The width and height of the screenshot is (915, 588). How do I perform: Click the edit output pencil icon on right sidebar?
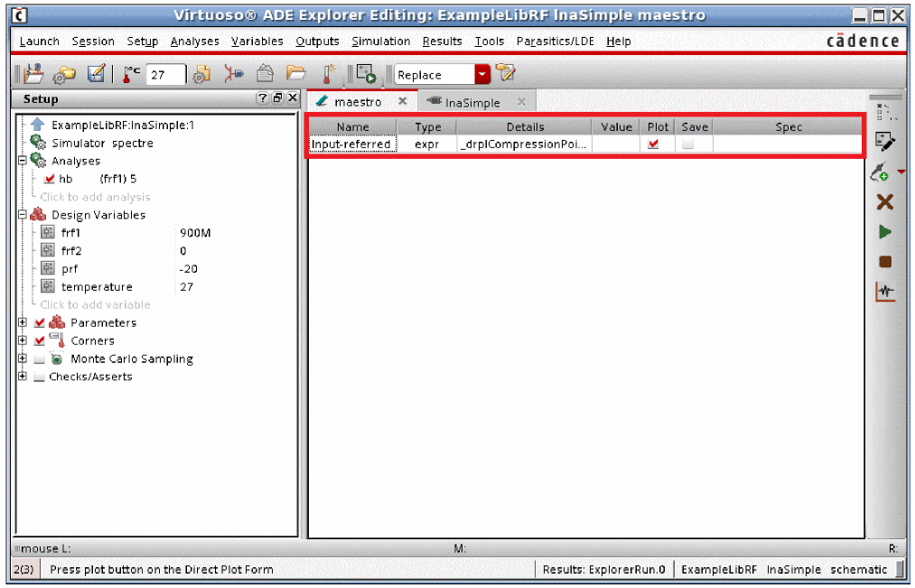[x=884, y=141]
